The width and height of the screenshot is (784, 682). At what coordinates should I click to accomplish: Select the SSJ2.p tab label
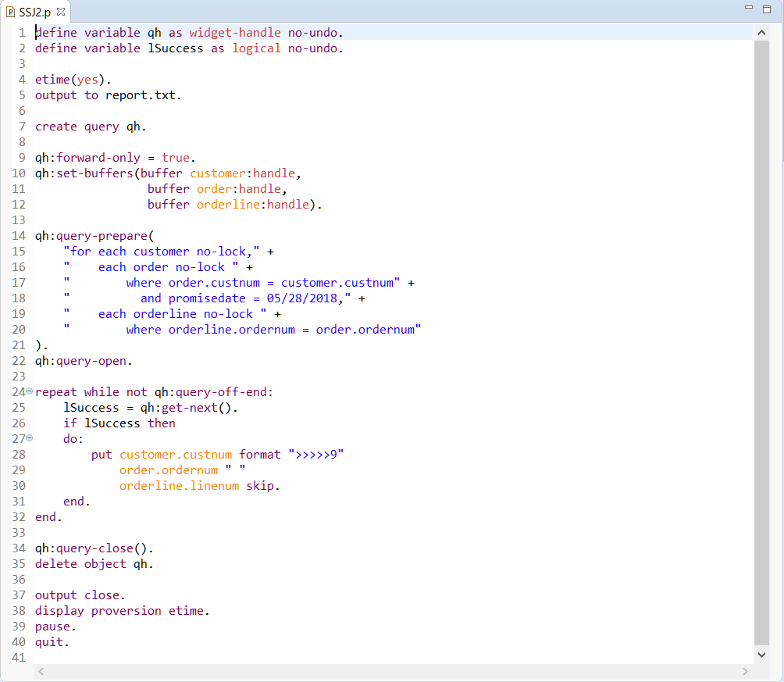pyautogui.click(x=36, y=12)
